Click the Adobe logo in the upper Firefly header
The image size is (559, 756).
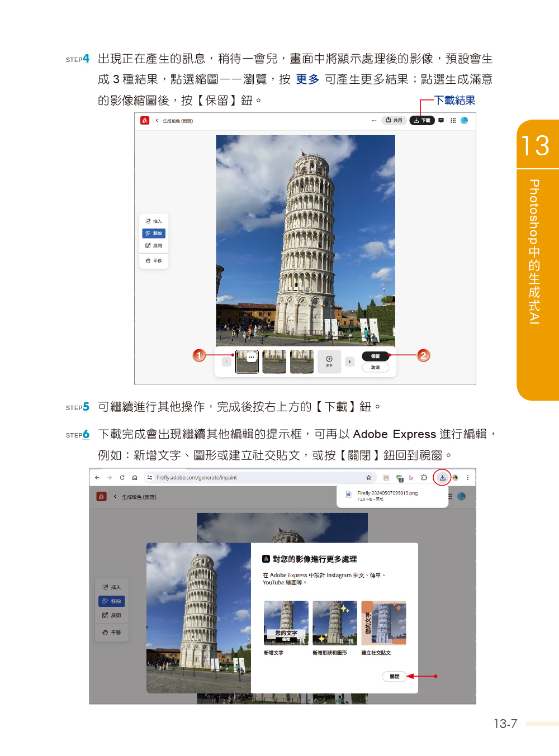(145, 121)
